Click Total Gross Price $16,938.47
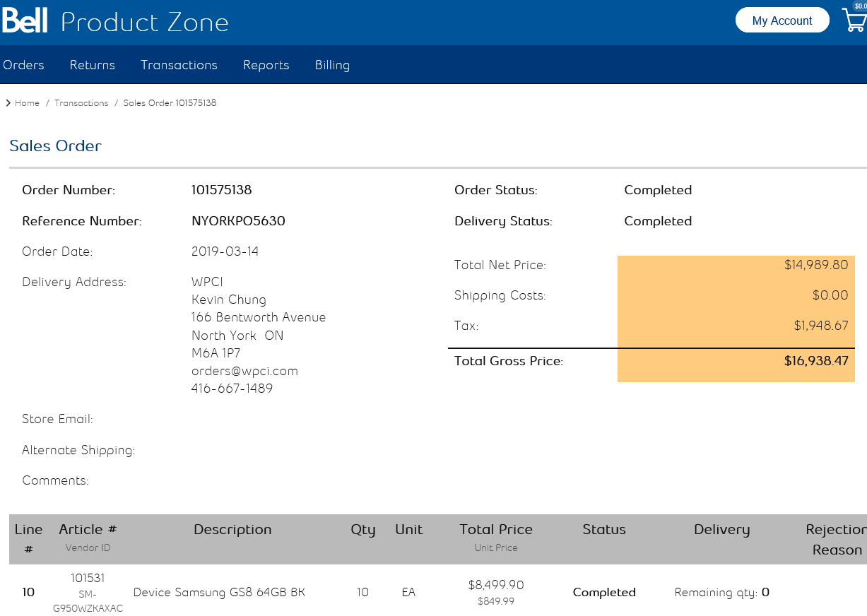Screen dimensions: 867x616 [x=816, y=361]
